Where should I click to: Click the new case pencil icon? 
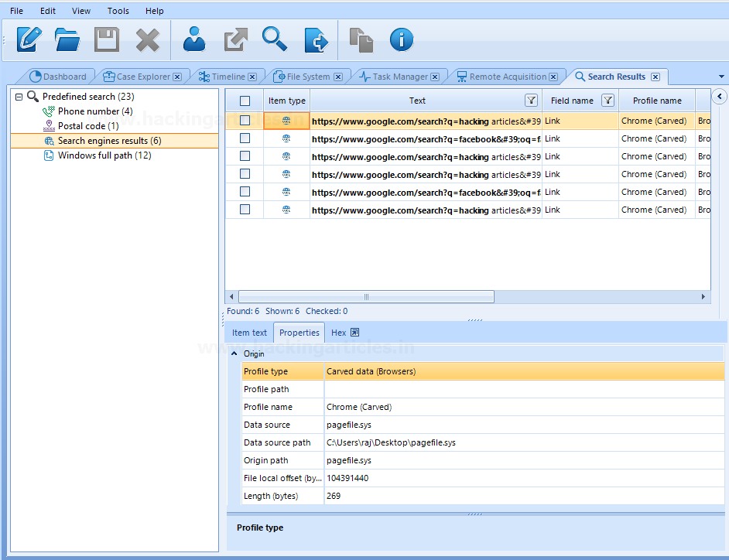click(x=29, y=39)
